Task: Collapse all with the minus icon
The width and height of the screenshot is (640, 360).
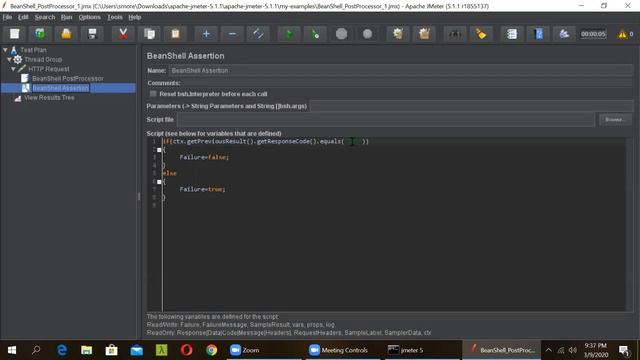Action: 232,34
